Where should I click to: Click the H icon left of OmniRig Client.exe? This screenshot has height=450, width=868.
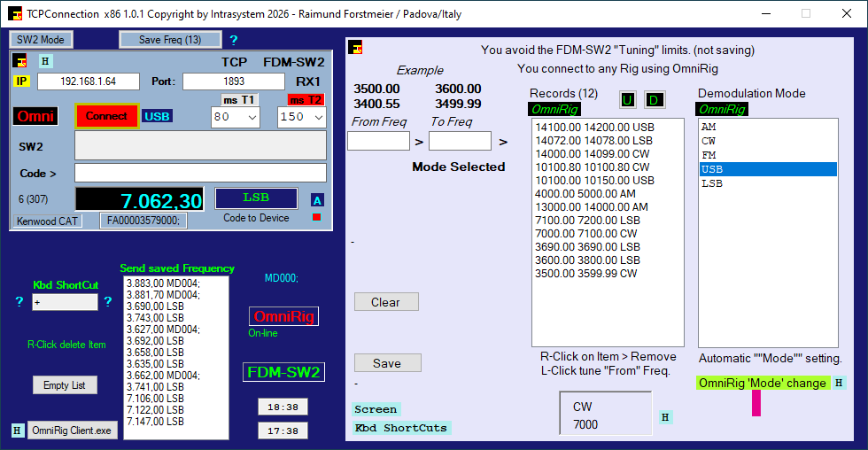[17, 431]
